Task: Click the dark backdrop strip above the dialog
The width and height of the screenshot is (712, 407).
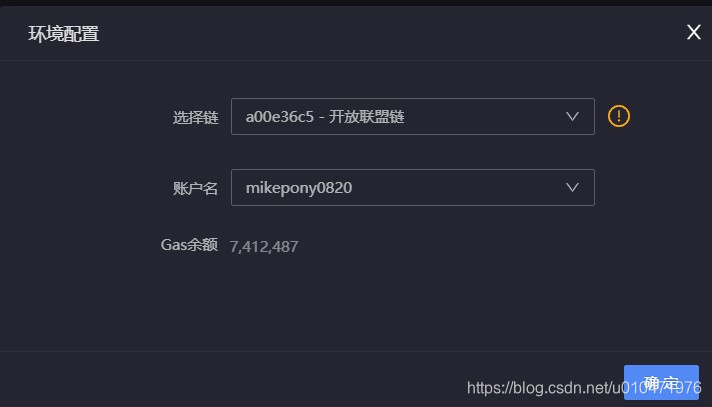Action: [x=356, y=2]
